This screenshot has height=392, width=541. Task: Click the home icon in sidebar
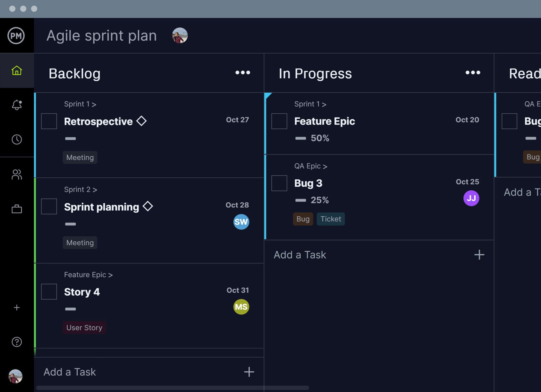[x=17, y=71]
